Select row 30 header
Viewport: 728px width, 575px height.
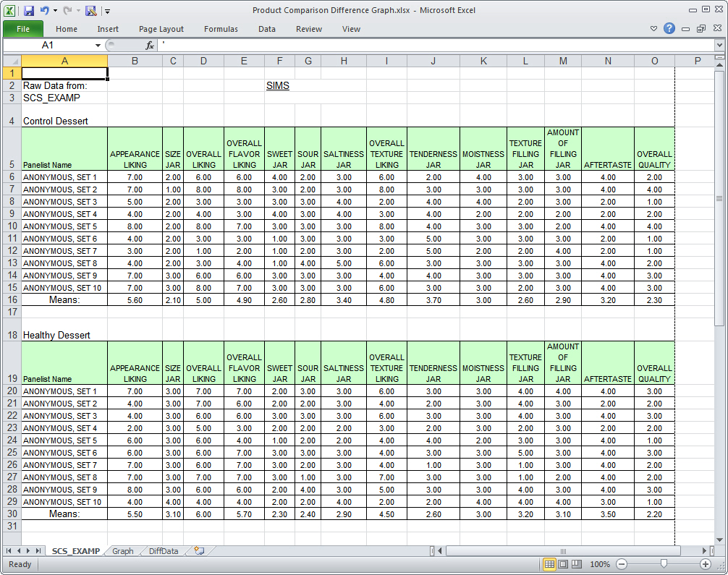pyautogui.click(x=12, y=514)
